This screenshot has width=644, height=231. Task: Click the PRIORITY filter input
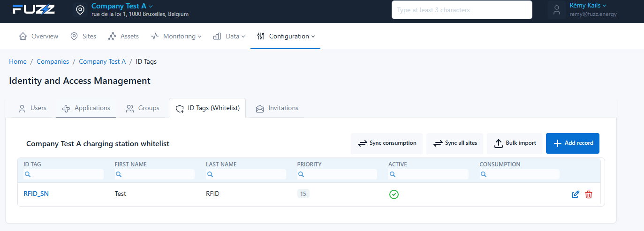337,174
